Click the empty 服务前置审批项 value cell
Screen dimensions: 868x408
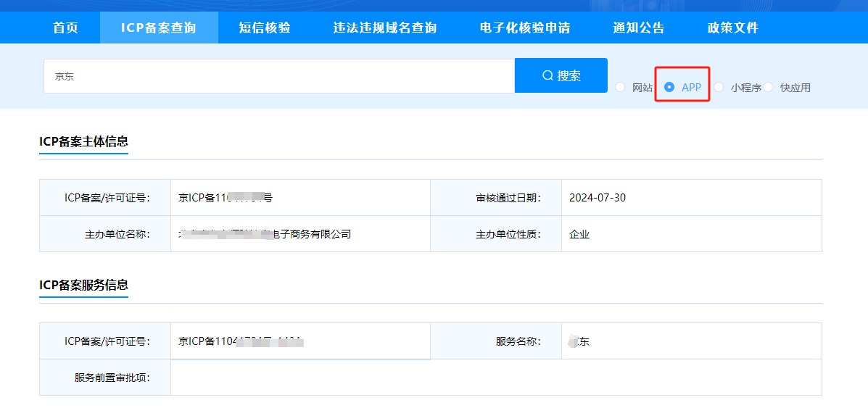[x=496, y=378]
